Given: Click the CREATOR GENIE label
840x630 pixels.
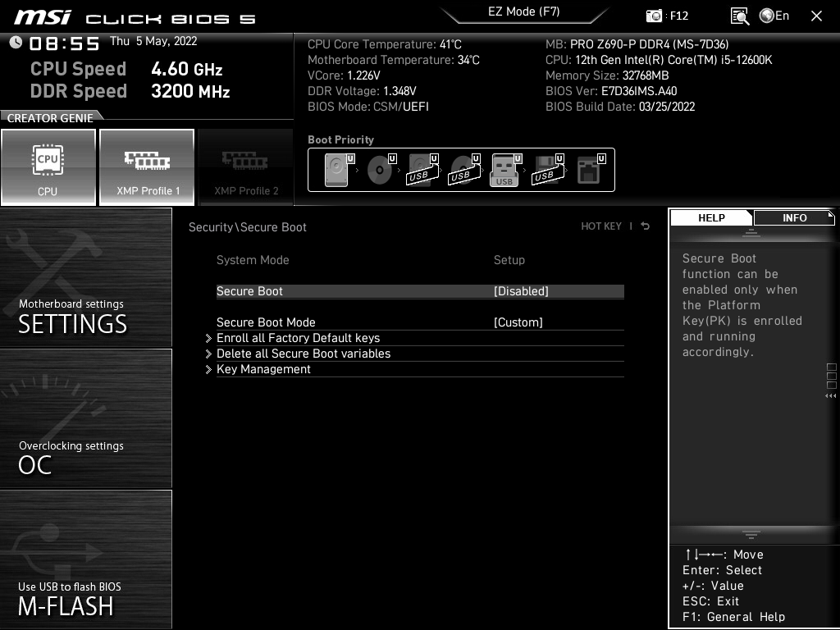Looking at the screenshot, I should tap(50, 118).
